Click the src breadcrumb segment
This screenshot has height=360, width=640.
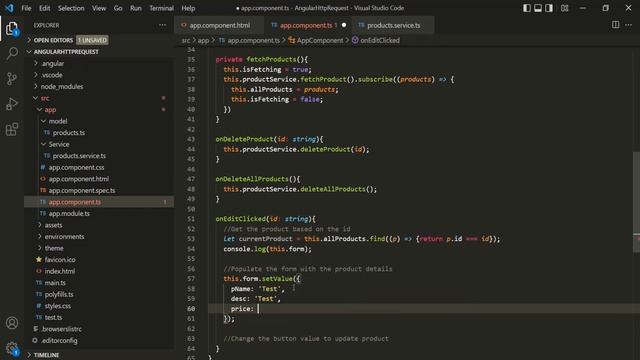point(186,40)
